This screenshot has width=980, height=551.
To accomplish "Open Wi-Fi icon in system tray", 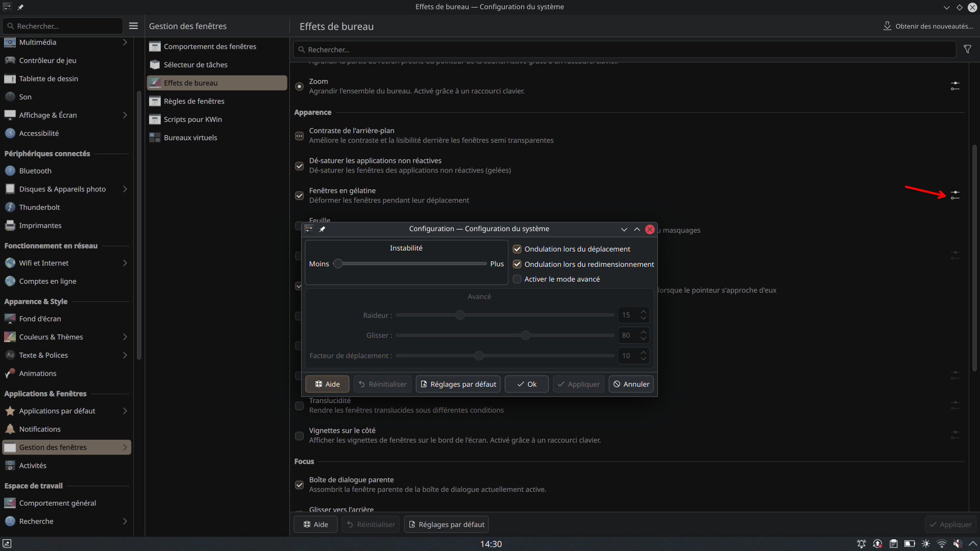I will pos(942,544).
